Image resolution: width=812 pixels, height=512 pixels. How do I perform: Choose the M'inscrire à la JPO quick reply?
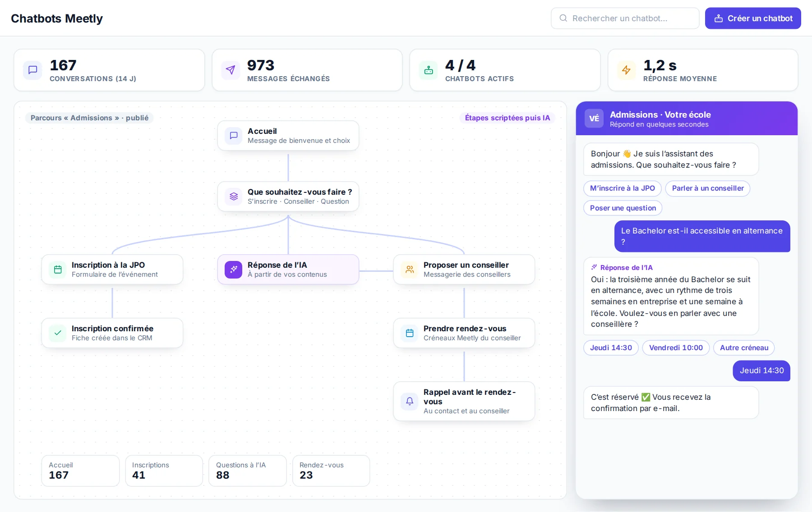pyautogui.click(x=623, y=188)
